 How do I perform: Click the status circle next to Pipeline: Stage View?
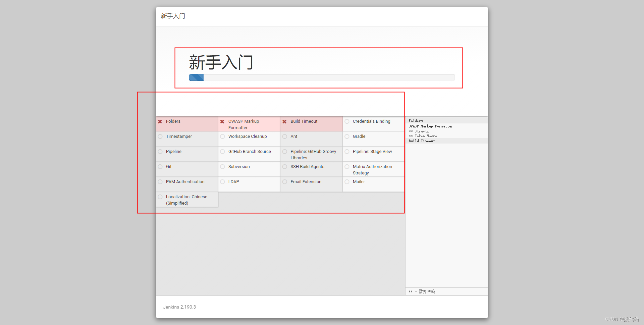point(347,152)
